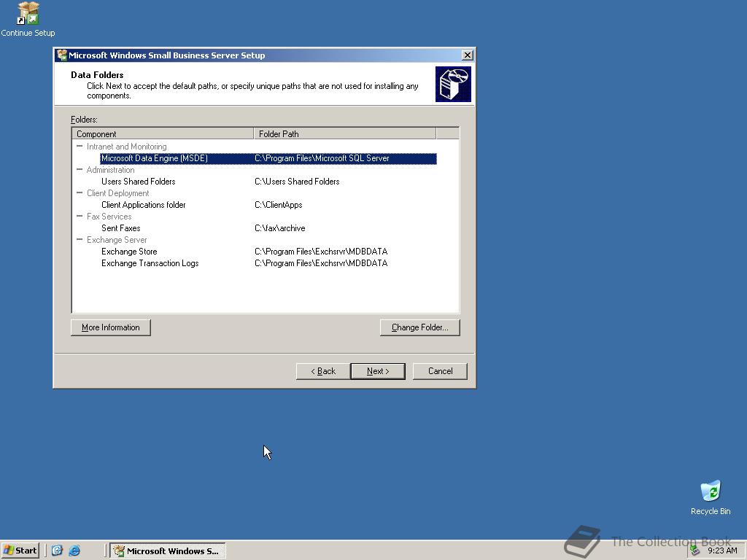Collapse the Intranet and Monitoring group
The height and width of the screenshot is (560, 747).
80,146
